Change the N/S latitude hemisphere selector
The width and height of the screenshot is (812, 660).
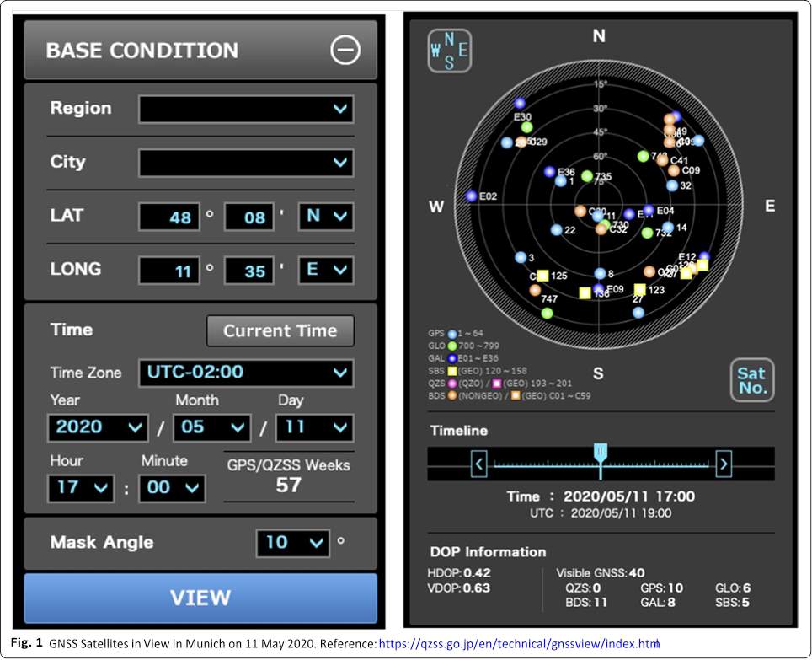click(x=326, y=217)
